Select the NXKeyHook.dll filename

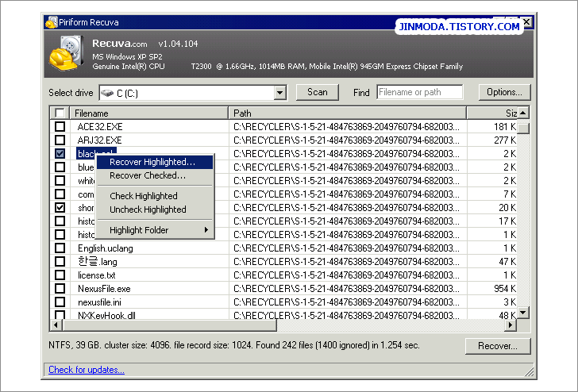(106, 315)
